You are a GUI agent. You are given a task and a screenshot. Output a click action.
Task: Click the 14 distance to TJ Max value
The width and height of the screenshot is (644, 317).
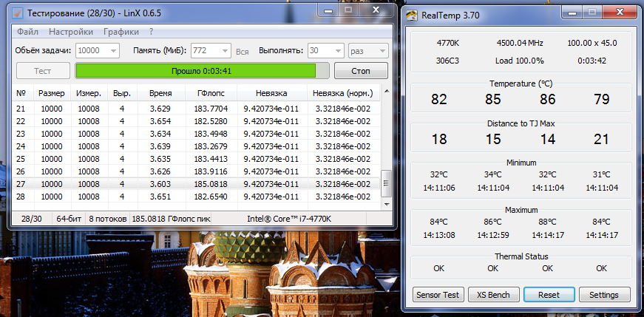click(547, 139)
